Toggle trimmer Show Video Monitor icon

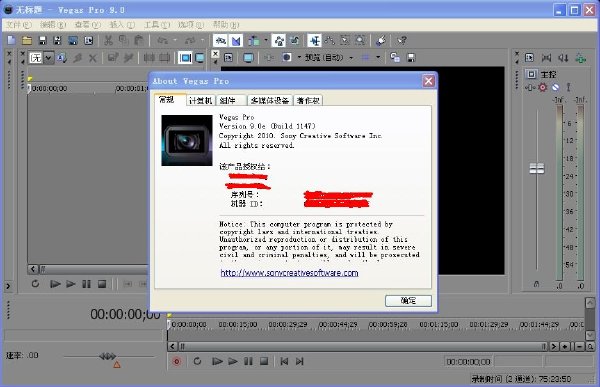click(185, 58)
